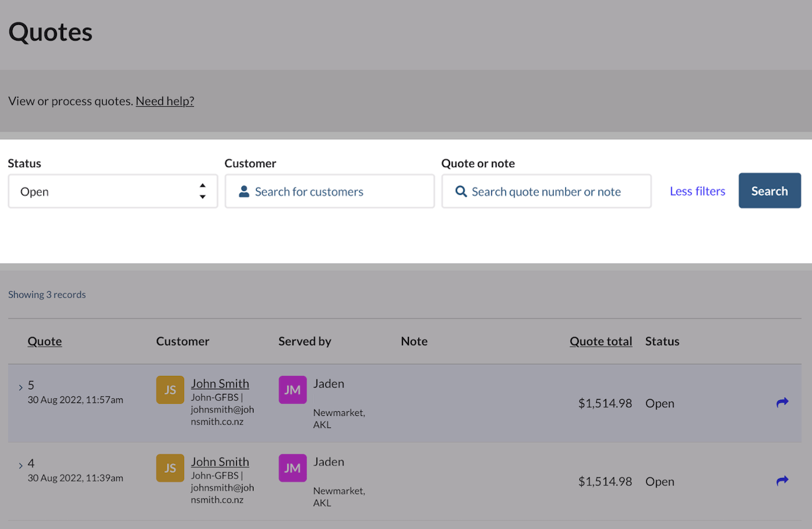Click the JS avatar in quote 4 row

coord(170,468)
